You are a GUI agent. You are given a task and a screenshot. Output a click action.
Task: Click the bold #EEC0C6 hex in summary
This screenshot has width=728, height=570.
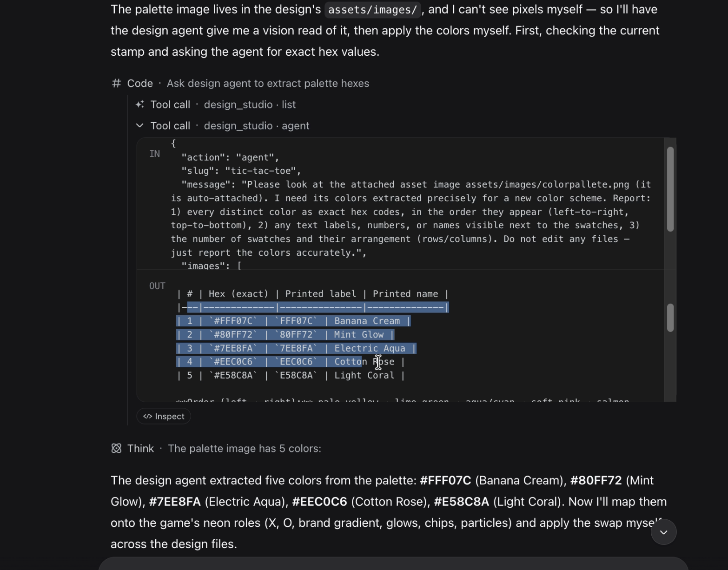(320, 502)
